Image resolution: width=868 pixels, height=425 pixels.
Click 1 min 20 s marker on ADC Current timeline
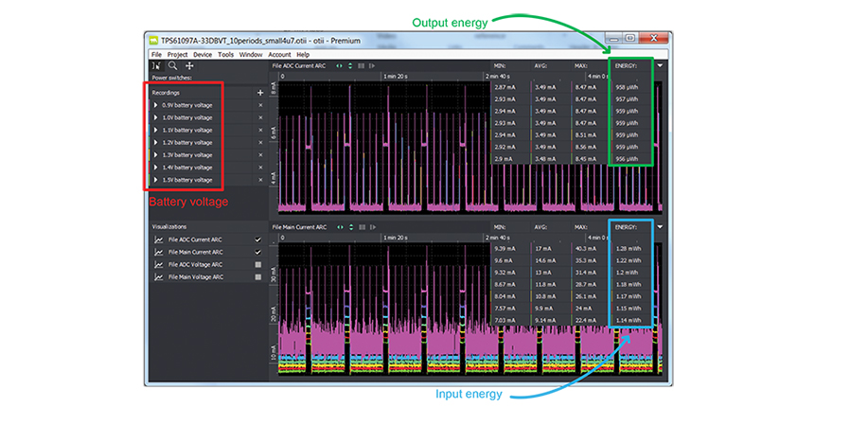coord(397,77)
